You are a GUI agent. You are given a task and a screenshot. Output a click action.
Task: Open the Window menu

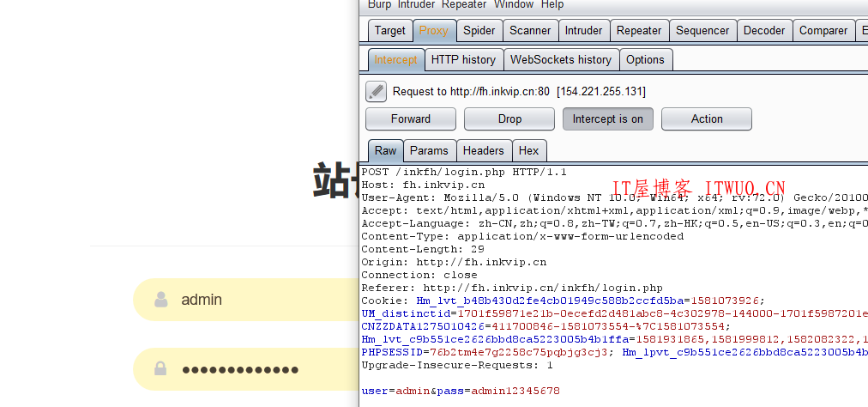click(x=514, y=4)
